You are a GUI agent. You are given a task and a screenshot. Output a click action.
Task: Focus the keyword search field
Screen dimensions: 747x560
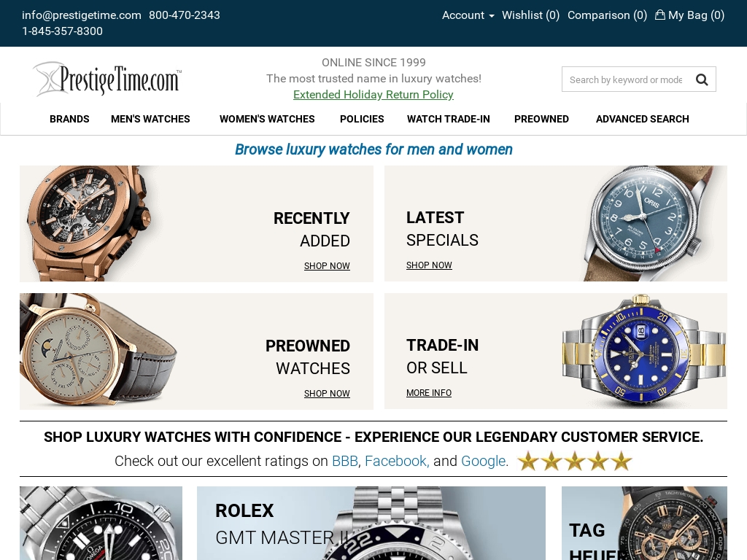[x=628, y=79]
